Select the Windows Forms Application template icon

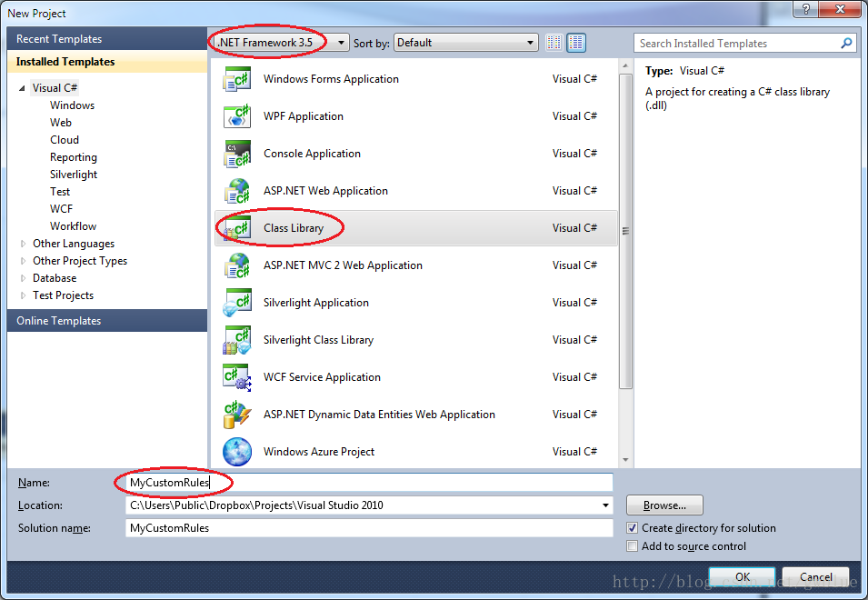tap(237, 79)
